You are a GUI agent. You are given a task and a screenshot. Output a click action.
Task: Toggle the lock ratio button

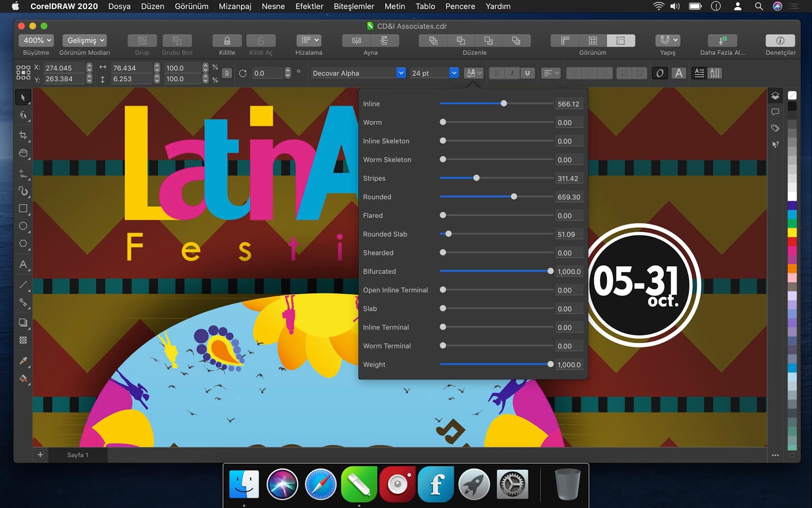(x=227, y=73)
